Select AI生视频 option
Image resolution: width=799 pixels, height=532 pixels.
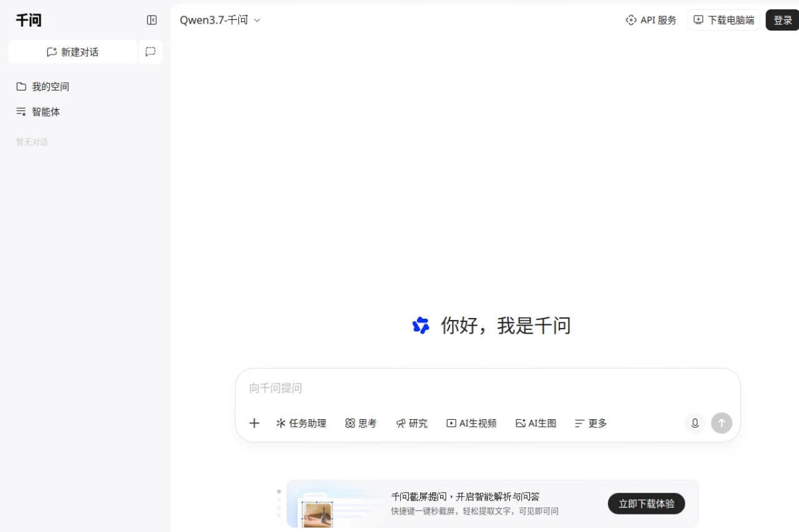[471, 423]
